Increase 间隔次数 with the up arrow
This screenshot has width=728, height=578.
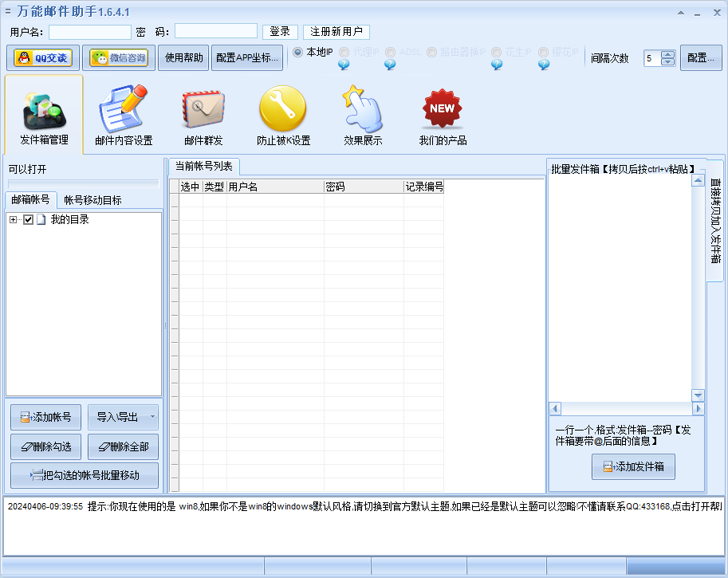click(x=668, y=53)
